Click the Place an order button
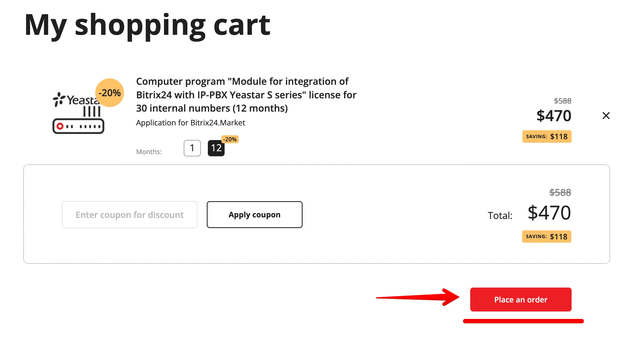Screen dimensions: 644x337 click(x=521, y=300)
